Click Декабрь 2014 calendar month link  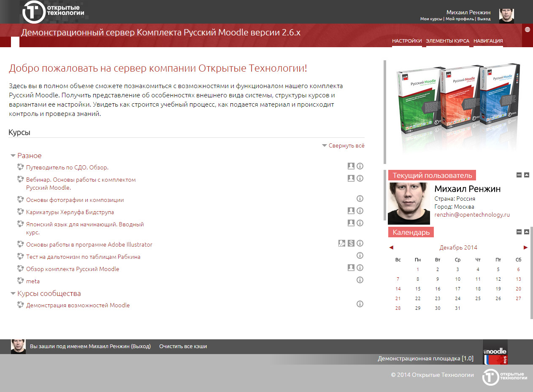[x=458, y=247]
